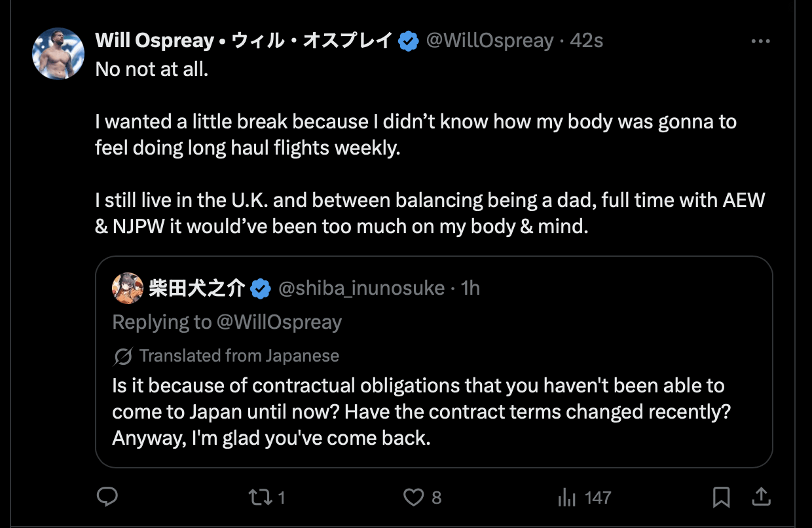812x528 pixels.
Task: Click the translation icon beside "Translated from Japanese"
Action: tap(122, 356)
